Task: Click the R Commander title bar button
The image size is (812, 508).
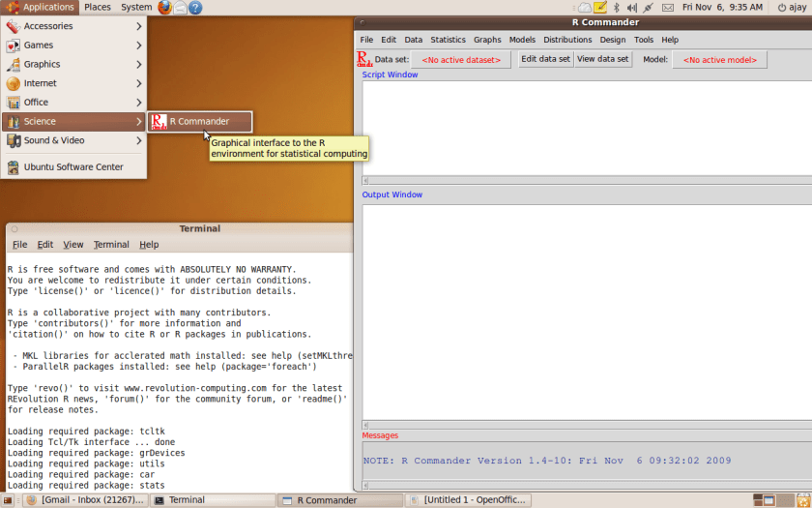Action: (362, 22)
